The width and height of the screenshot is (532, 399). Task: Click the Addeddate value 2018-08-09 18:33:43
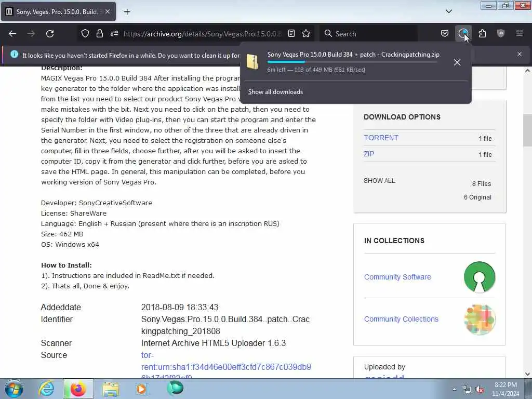pyautogui.click(x=180, y=307)
